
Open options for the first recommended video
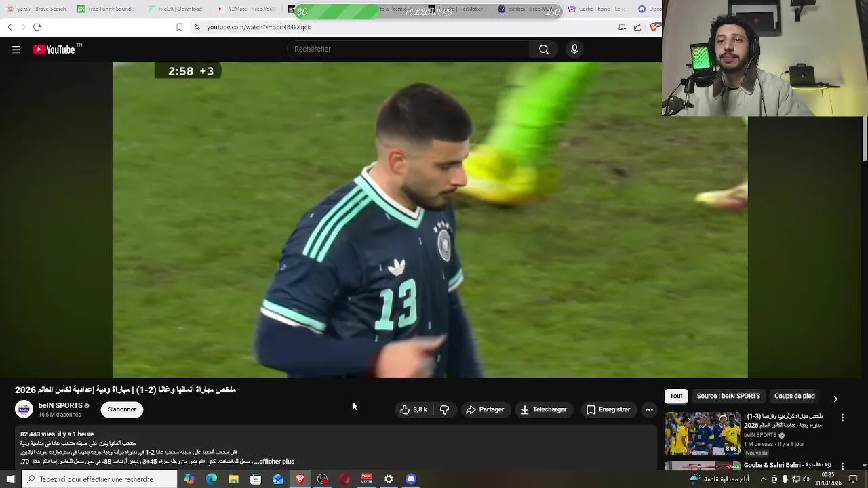842,418
